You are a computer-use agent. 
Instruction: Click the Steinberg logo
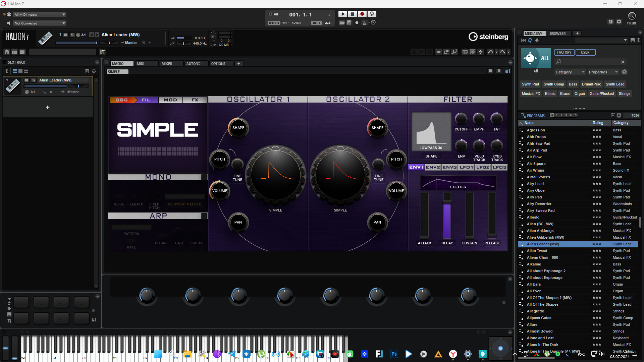488,37
